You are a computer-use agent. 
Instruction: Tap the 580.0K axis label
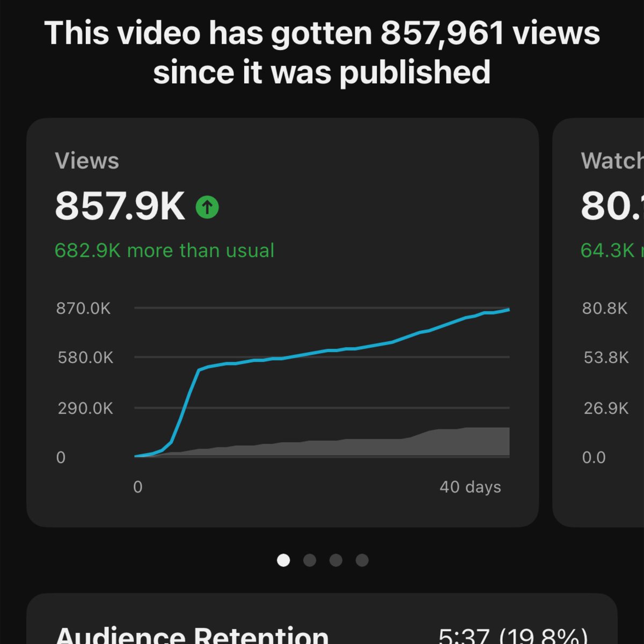coord(85,357)
